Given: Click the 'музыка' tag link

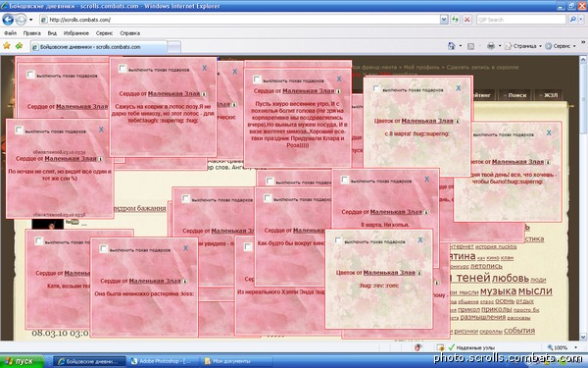Looking at the screenshot, I should pos(498,291).
